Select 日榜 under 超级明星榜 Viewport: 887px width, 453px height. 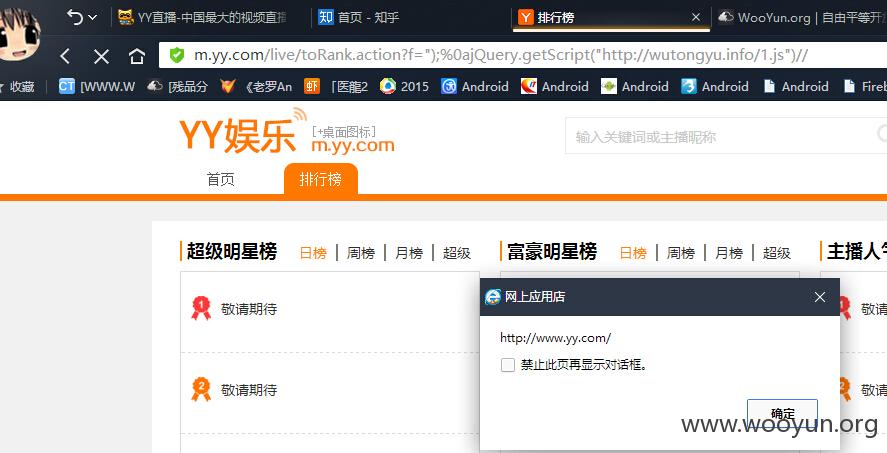tap(313, 253)
